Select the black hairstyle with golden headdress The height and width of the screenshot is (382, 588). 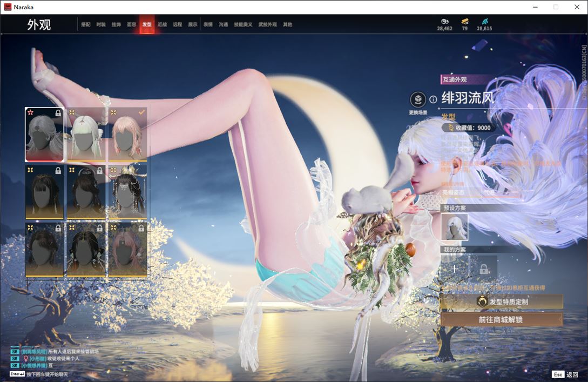tap(127, 192)
